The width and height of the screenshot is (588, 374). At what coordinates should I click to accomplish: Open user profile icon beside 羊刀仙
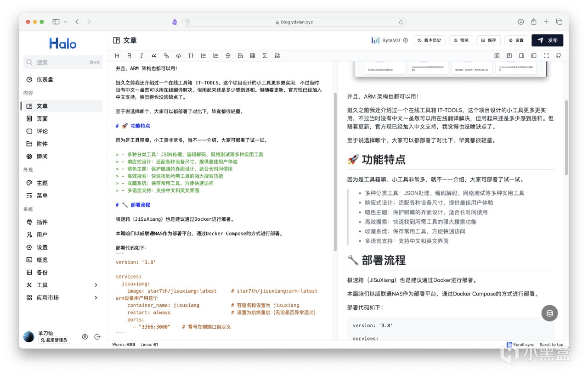pos(85,336)
